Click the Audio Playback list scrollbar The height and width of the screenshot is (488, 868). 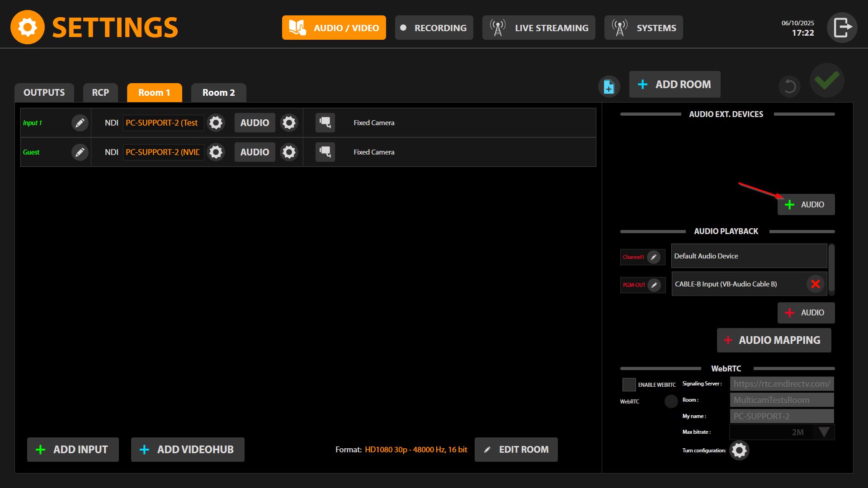[831, 268]
